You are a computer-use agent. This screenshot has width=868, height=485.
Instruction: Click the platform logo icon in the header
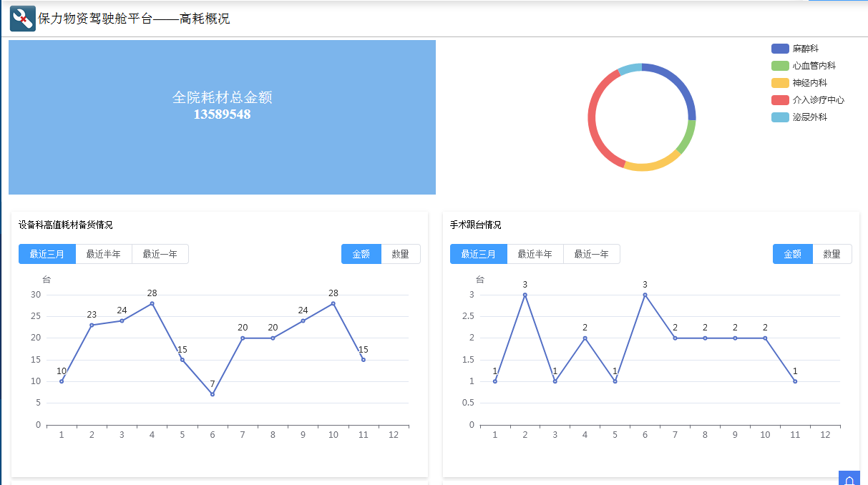(23, 19)
